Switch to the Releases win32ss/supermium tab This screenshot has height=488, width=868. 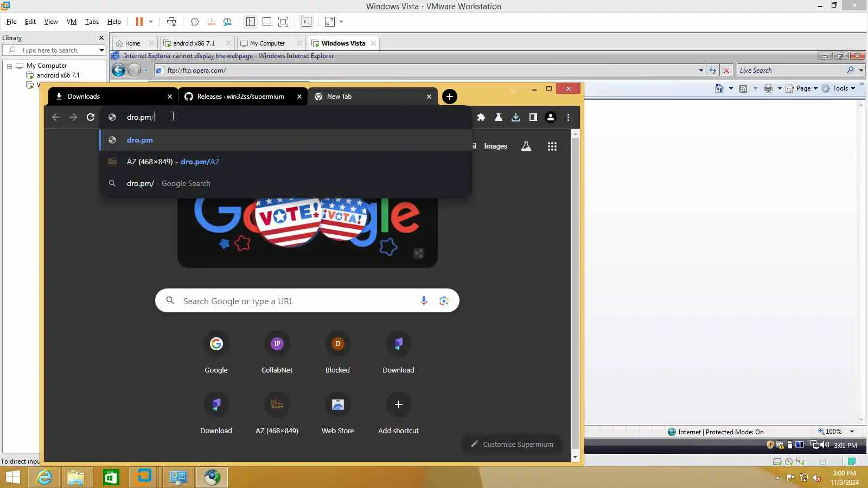tap(242, 97)
